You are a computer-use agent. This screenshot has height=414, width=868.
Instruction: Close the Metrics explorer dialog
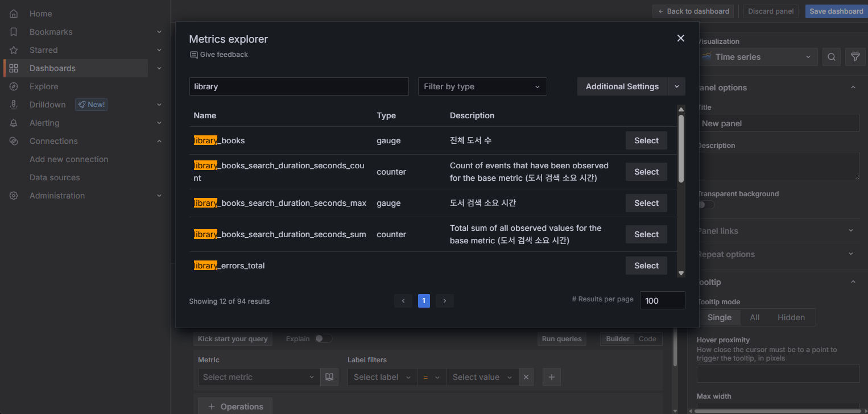680,38
